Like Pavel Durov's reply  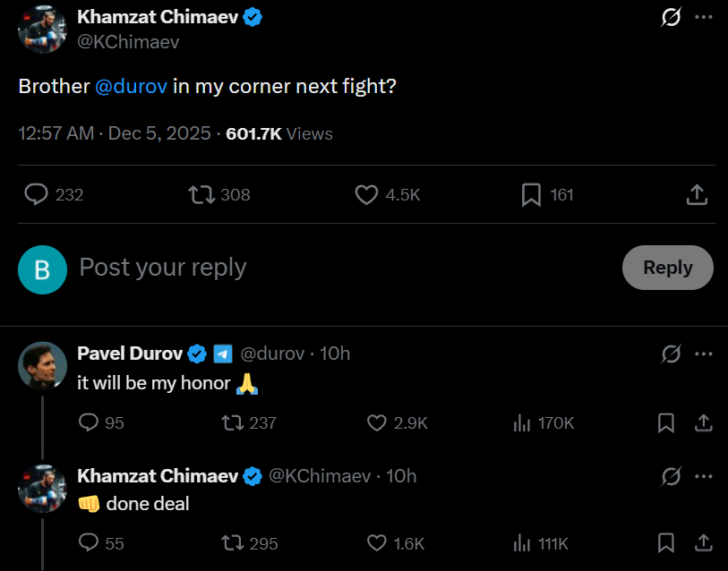pos(377,422)
